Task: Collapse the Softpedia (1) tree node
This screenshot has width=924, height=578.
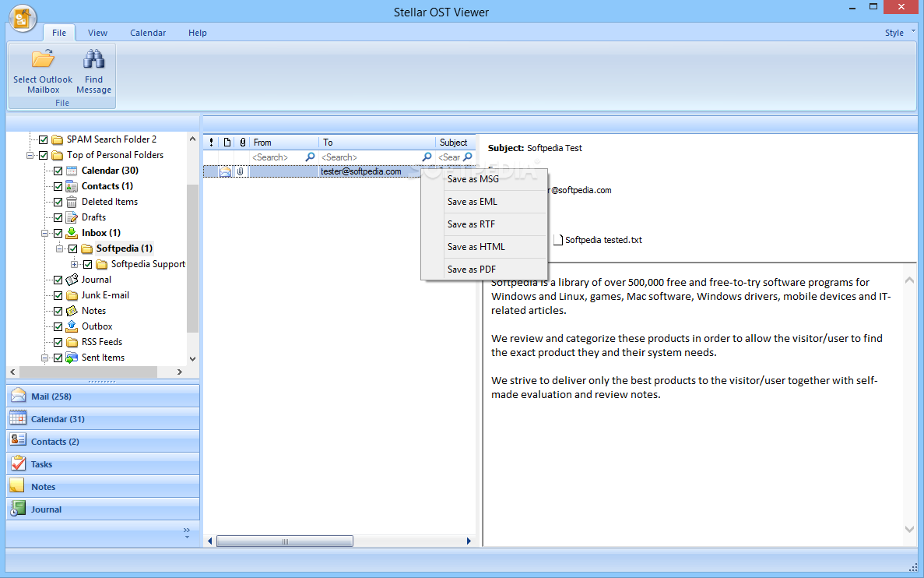Action: (x=59, y=249)
